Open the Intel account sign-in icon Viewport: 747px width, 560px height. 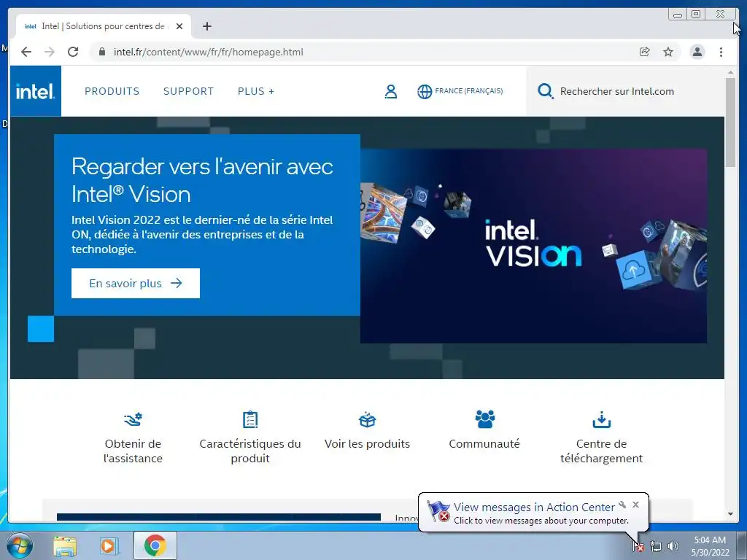pyautogui.click(x=391, y=91)
